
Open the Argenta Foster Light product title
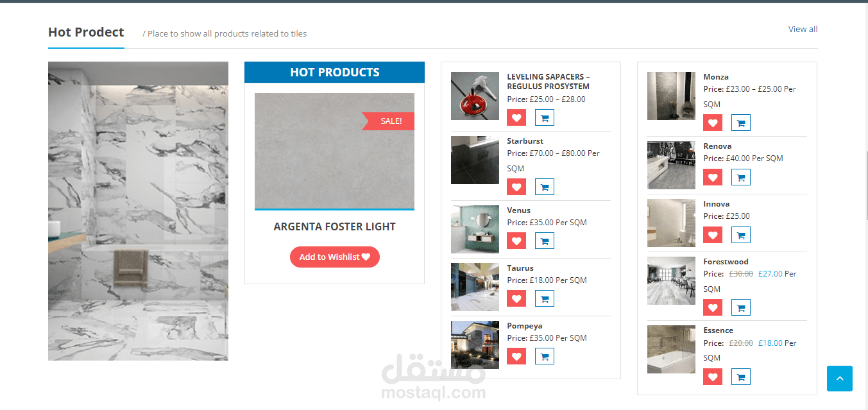[x=335, y=226]
